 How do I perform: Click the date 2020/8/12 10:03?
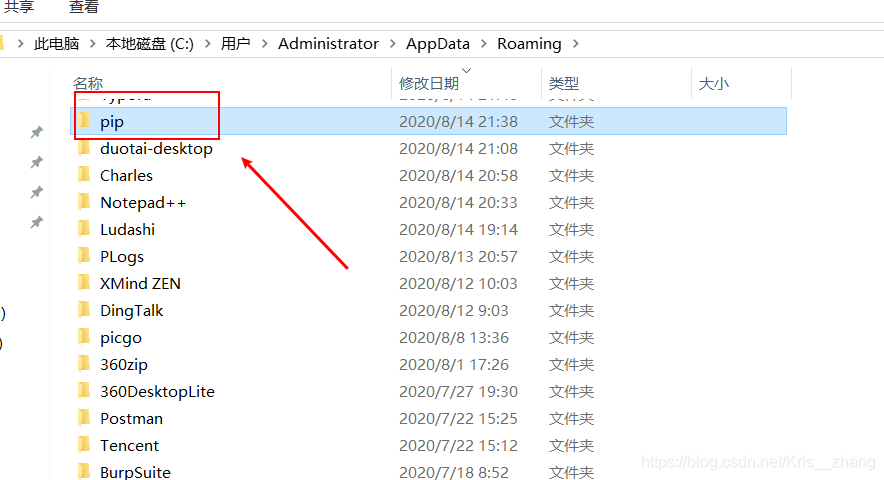pyautogui.click(x=458, y=283)
